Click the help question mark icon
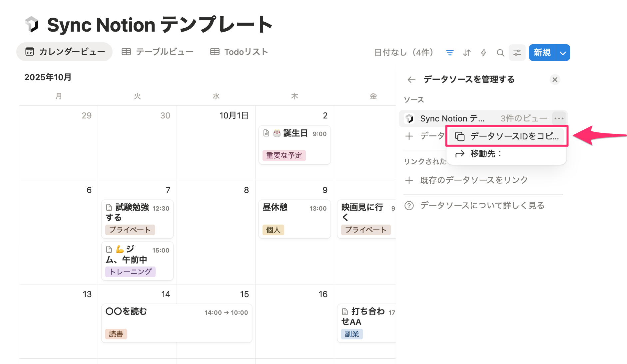Viewport: 627px width, 364px height. click(409, 206)
